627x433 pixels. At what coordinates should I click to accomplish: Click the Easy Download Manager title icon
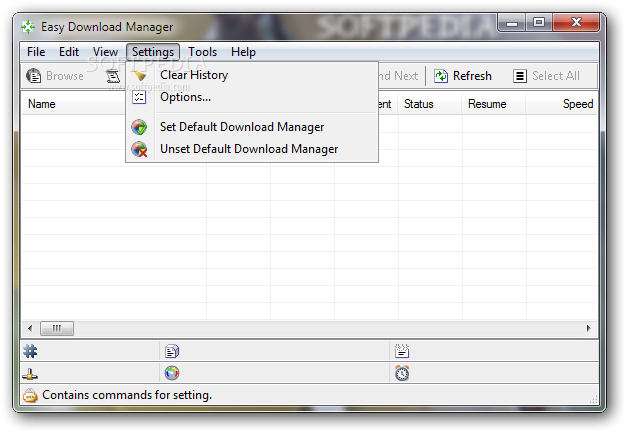tap(28, 27)
